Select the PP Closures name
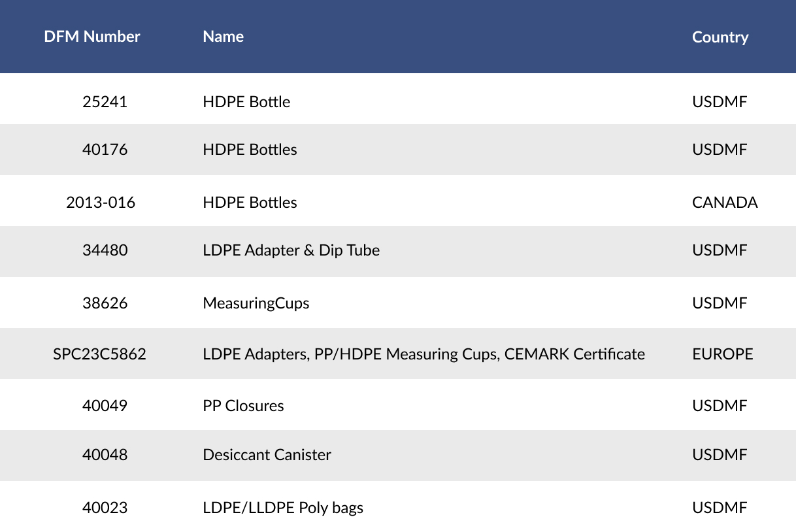 (243, 406)
